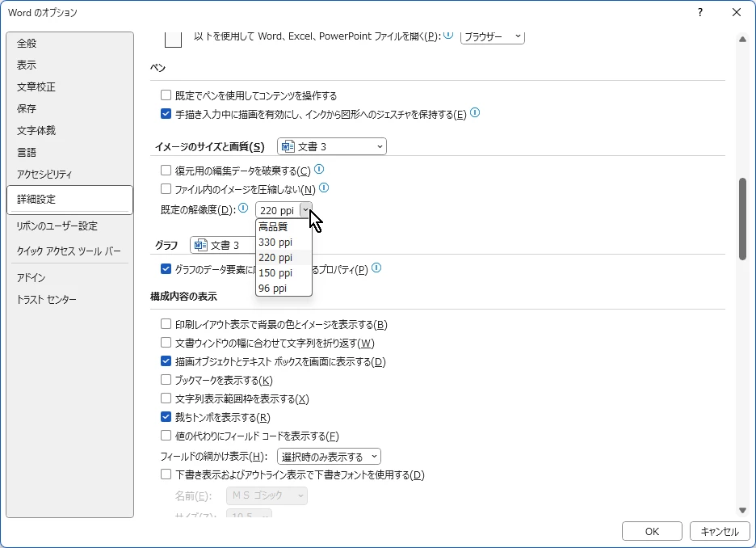756x548 pixels.
Task: Uncheck 手描き入力中に描画を有効にし checkbox
Action: 166,114
